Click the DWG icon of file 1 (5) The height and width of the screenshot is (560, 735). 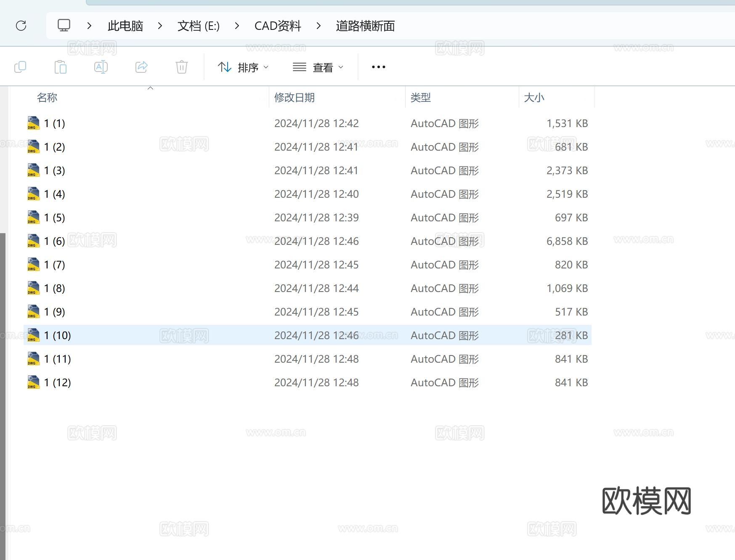click(33, 218)
